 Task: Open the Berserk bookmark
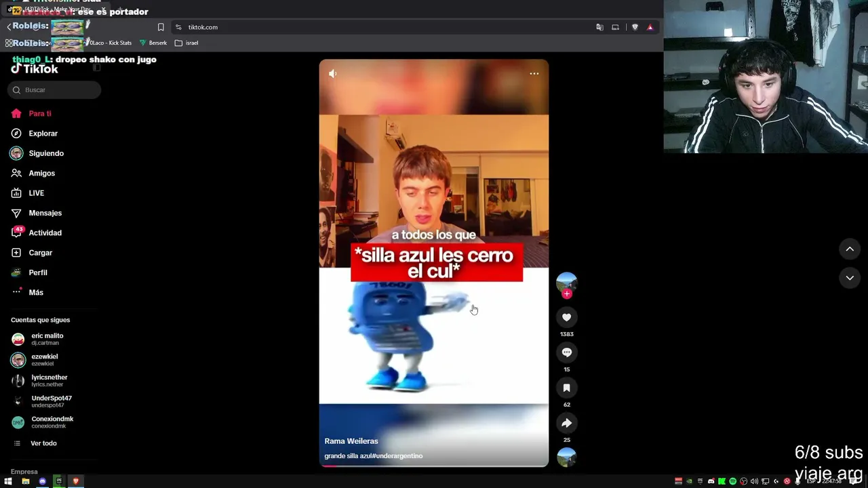pos(153,43)
